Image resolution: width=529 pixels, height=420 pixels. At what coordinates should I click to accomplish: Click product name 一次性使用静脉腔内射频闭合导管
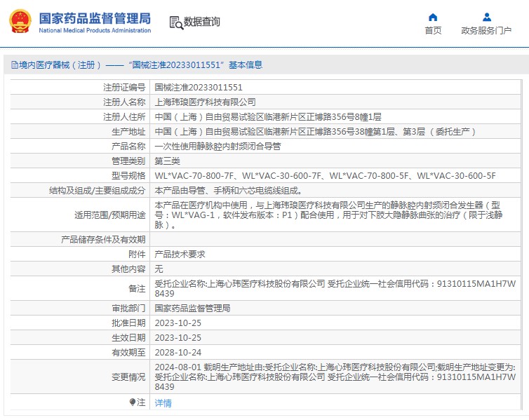[217, 147]
